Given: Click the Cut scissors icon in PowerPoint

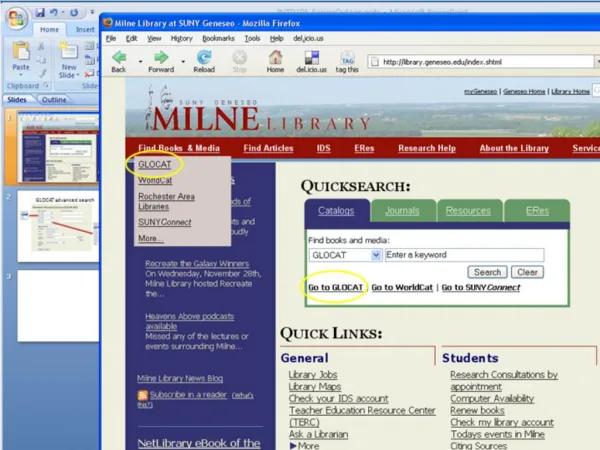Looking at the screenshot, I should [41, 46].
